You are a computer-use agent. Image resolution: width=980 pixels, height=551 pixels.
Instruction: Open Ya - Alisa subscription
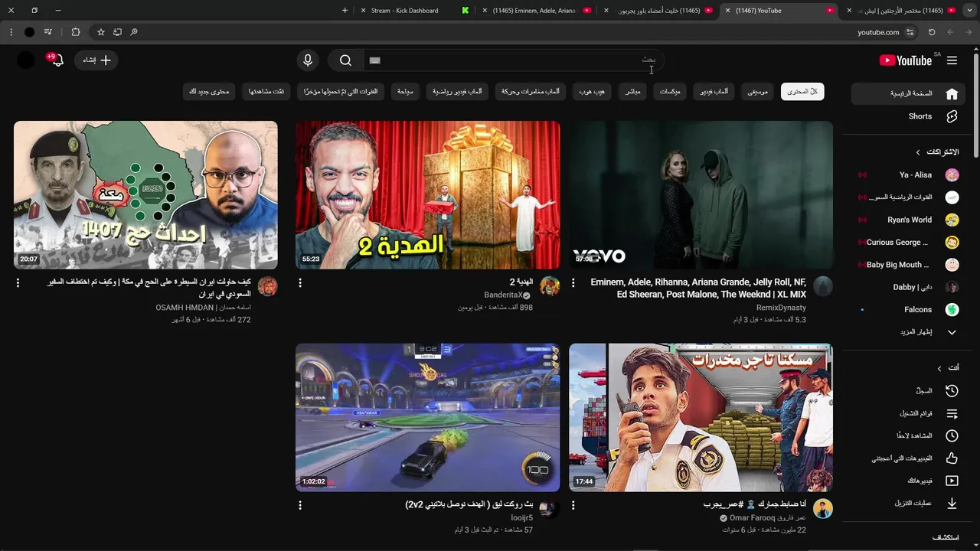click(908, 175)
